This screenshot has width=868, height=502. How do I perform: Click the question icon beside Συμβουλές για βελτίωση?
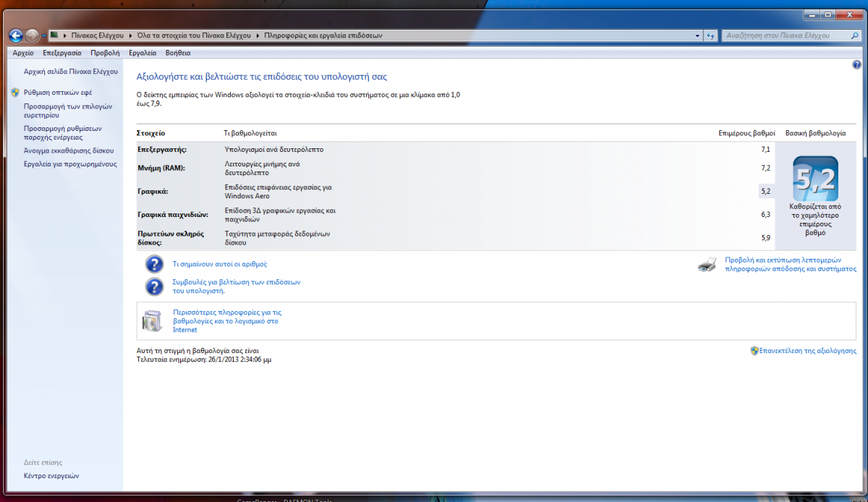154,286
